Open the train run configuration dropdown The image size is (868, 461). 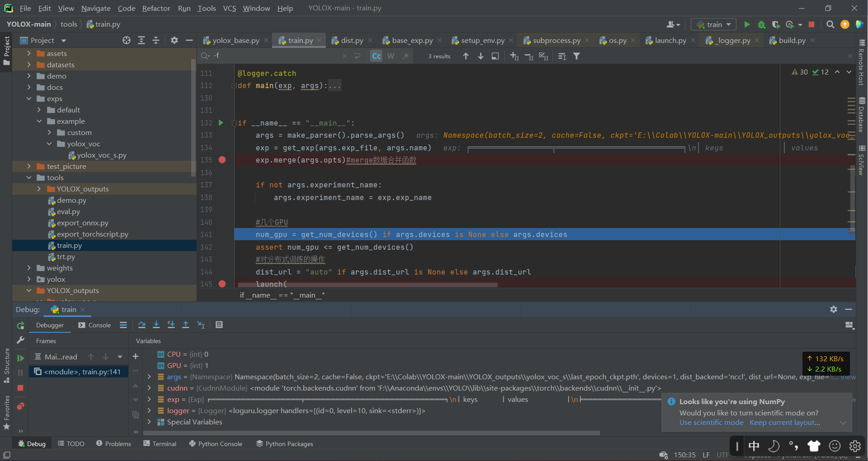coord(713,24)
